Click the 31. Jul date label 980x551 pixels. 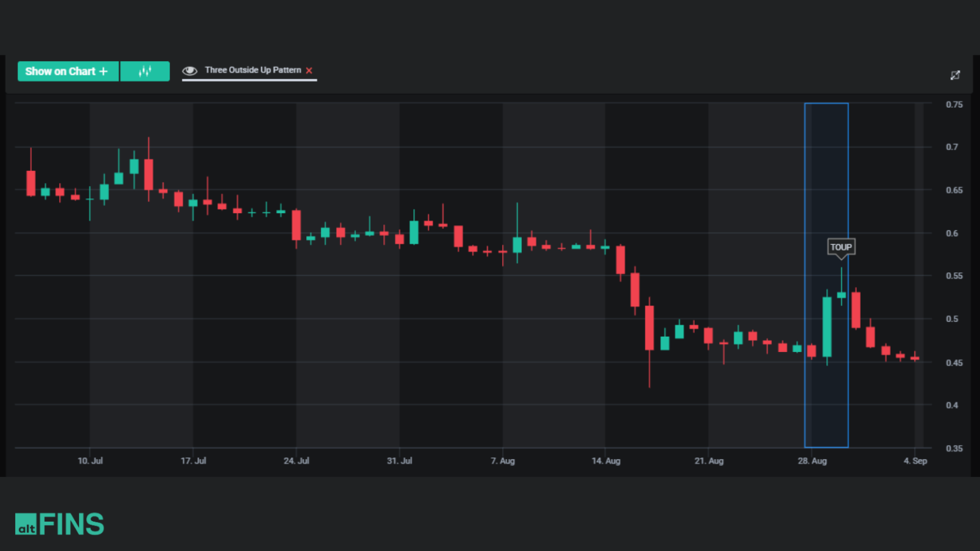[399, 460]
